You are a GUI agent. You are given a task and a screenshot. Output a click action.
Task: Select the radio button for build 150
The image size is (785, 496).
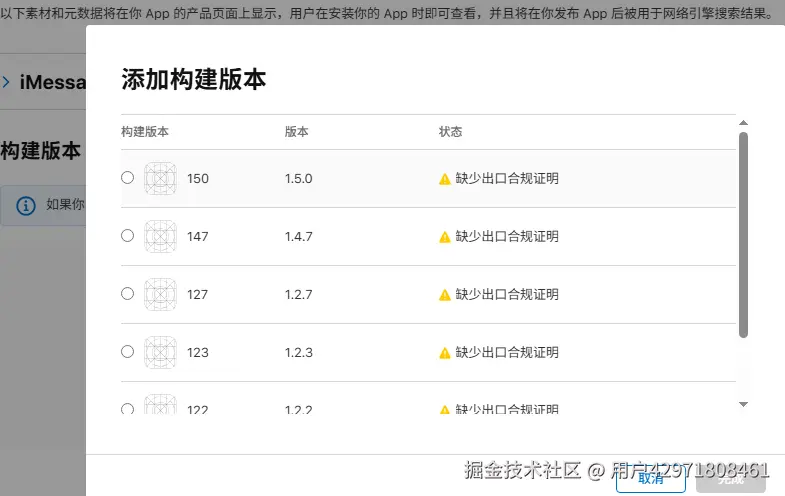(x=128, y=178)
